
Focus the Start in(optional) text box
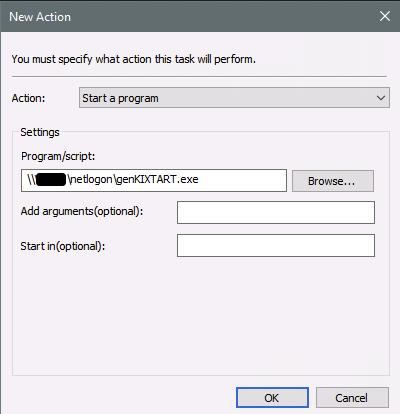(276, 246)
